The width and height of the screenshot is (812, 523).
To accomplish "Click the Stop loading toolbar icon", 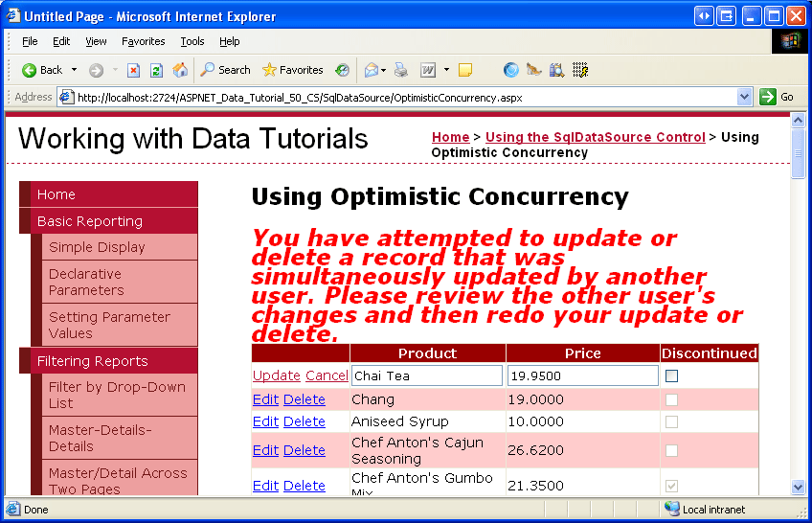I will [134, 70].
